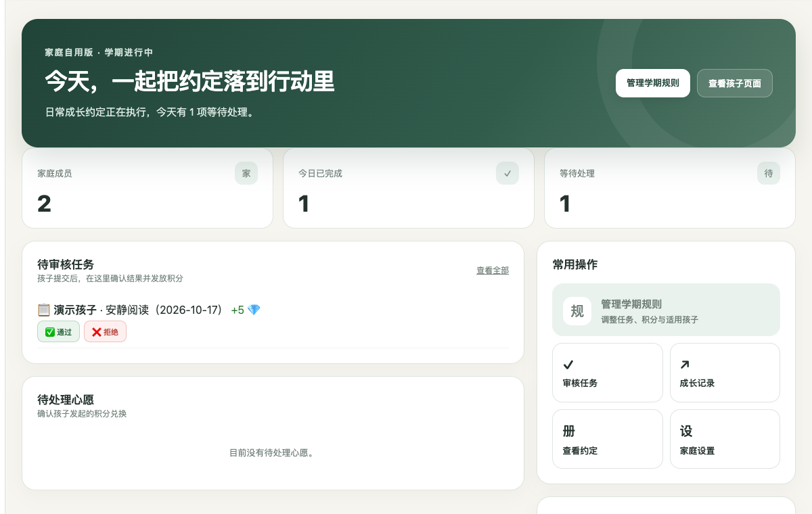The height and width of the screenshot is (514, 812).
Task: Click the text 目前没有待处理心愿。
Action: (x=273, y=452)
